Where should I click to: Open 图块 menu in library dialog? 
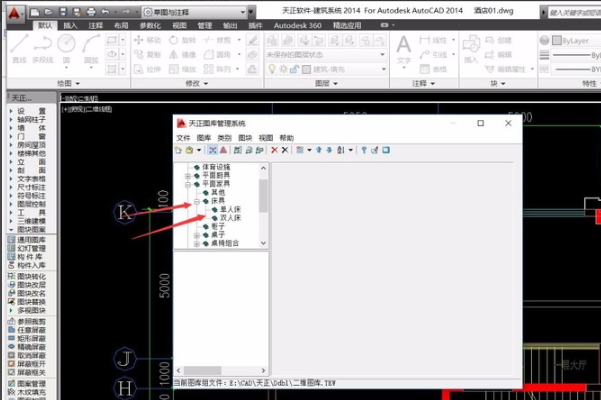245,138
